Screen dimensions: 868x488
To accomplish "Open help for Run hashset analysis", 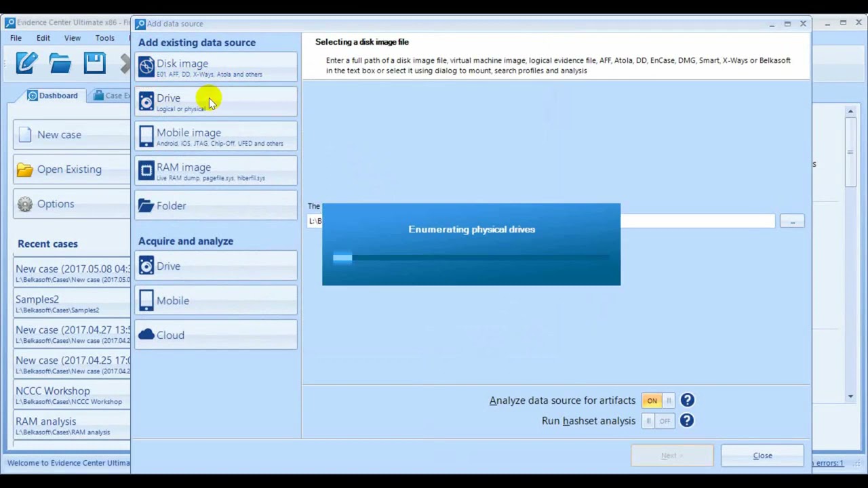I will click(687, 421).
